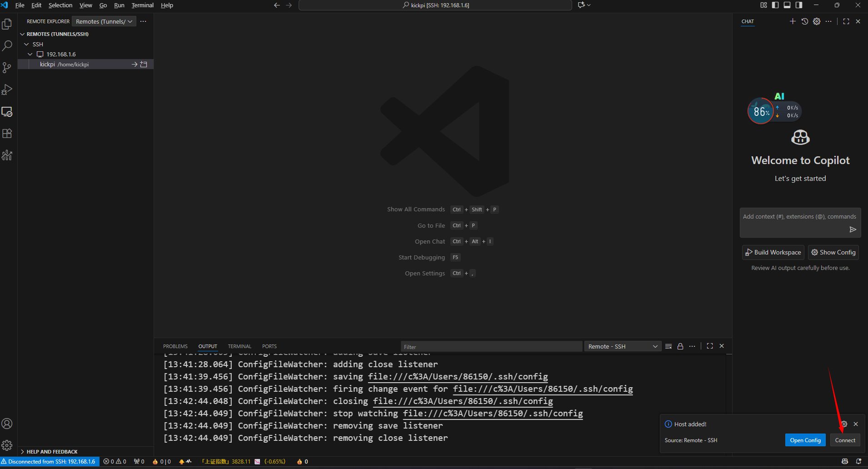This screenshot has height=469, width=868.
Task: Connect kickpi folder in current window arrow
Action: 135,64
